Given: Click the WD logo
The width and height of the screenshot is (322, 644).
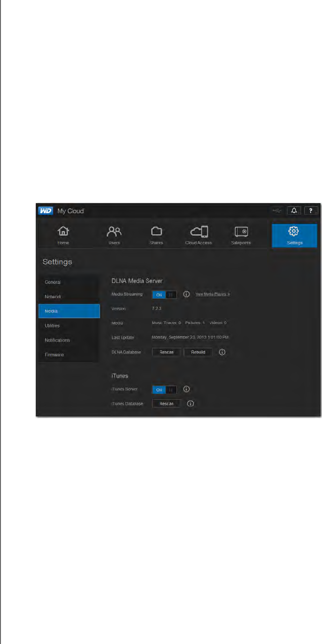Looking at the screenshot, I should click(x=46, y=211).
